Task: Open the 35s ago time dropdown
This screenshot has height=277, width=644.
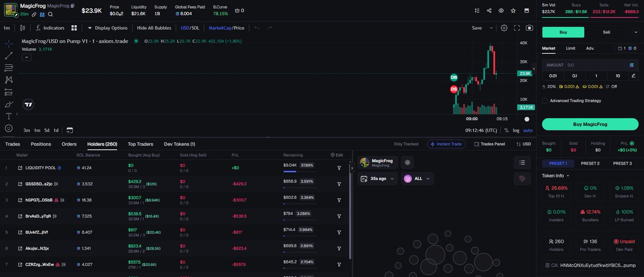Action: coord(378,179)
